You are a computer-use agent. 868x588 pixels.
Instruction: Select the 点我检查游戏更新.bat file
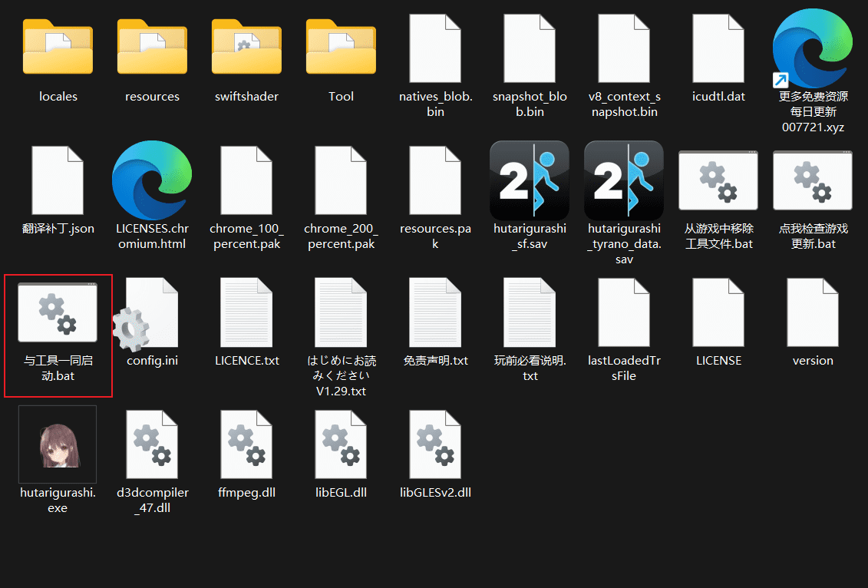813,180
